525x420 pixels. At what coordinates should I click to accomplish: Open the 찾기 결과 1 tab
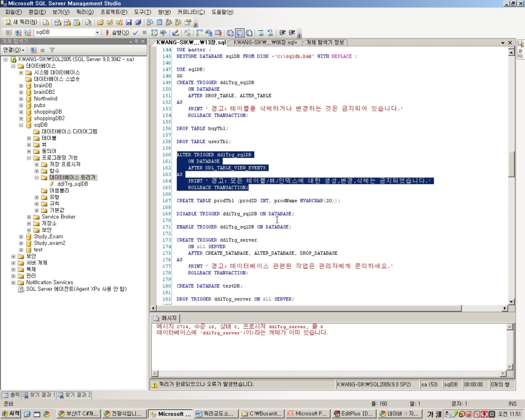pyautogui.click(x=39, y=395)
